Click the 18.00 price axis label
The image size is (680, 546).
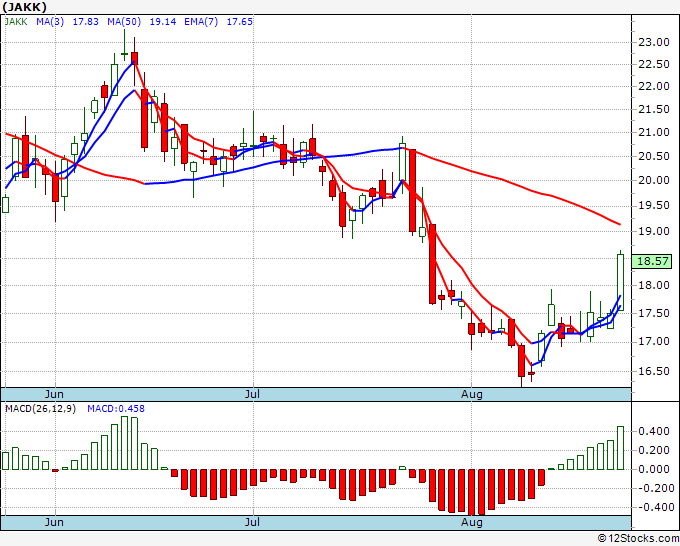pyautogui.click(x=654, y=285)
